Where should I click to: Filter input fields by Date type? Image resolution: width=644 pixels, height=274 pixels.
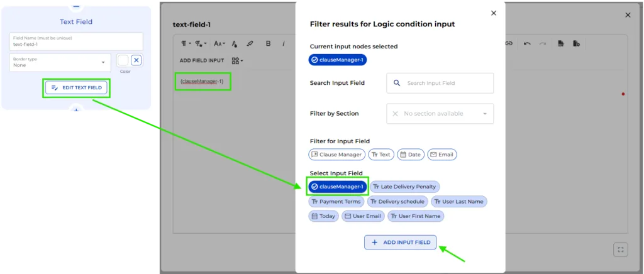[x=411, y=155]
